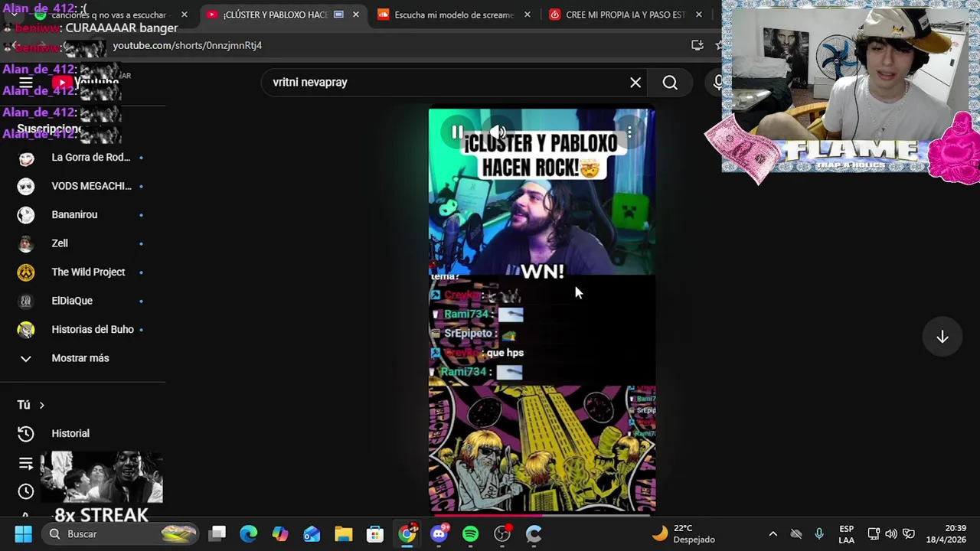The width and height of the screenshot is (980, 551).
Task: Click the install/cast icon in address bar
Action: [697, 45]
